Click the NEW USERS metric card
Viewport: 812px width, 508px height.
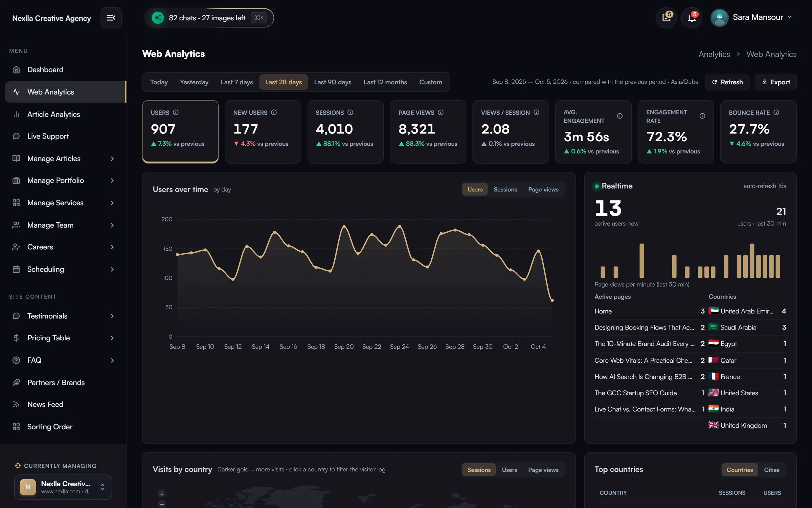click(x=263, y=131)
